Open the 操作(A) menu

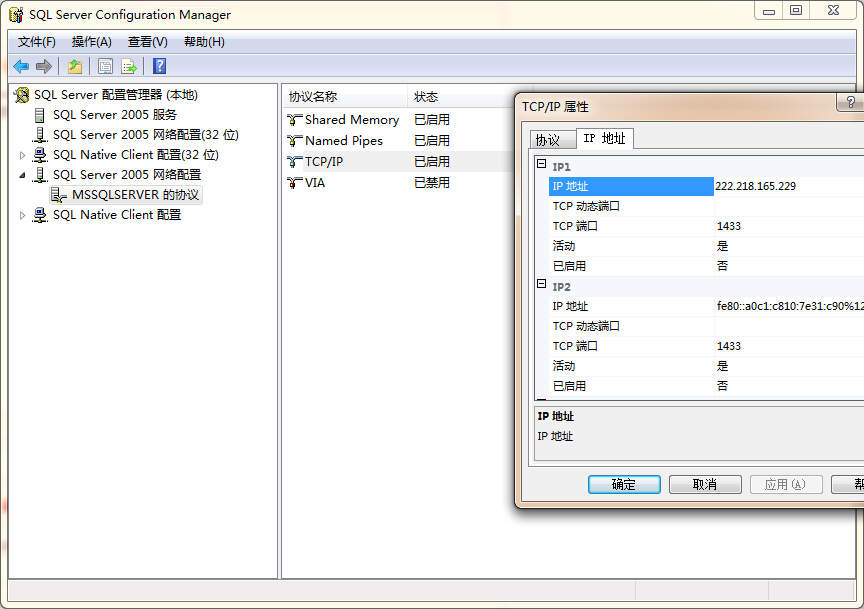click(91, 42)
